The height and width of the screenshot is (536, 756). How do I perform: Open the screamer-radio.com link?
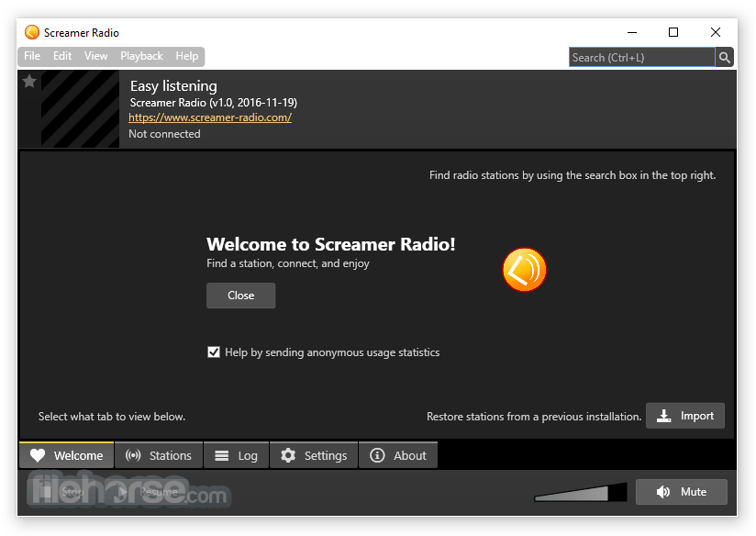point(210,117)
